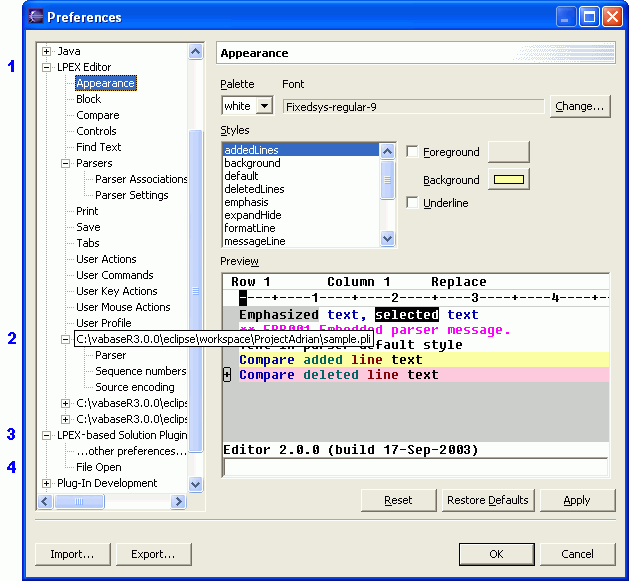This screenshot has height=581, width=629.
Task: Open the Save preferences page
Action: 88,227
